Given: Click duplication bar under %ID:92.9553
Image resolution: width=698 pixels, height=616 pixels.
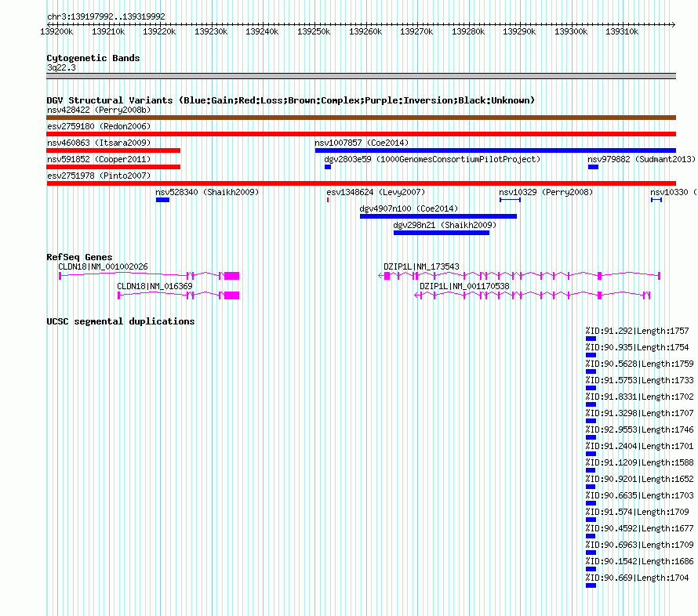Looking at the screenshot, I should [x=591, y=437].
